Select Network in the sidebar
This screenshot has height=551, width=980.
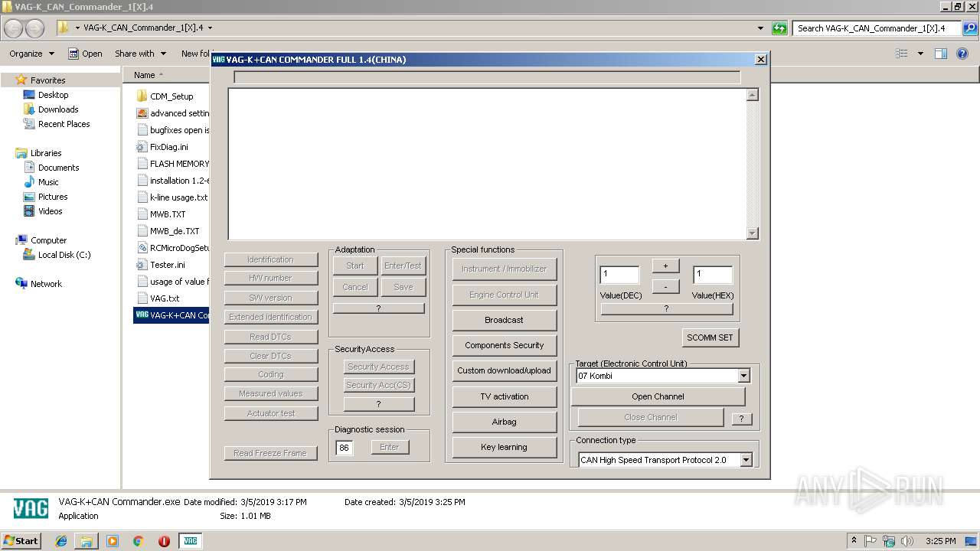click(x=46, y=284)
